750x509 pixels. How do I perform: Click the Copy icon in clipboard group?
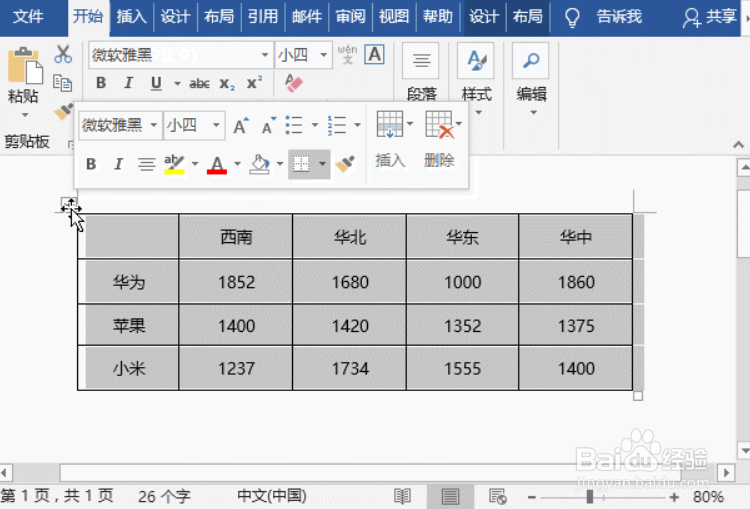pos(63,83)
